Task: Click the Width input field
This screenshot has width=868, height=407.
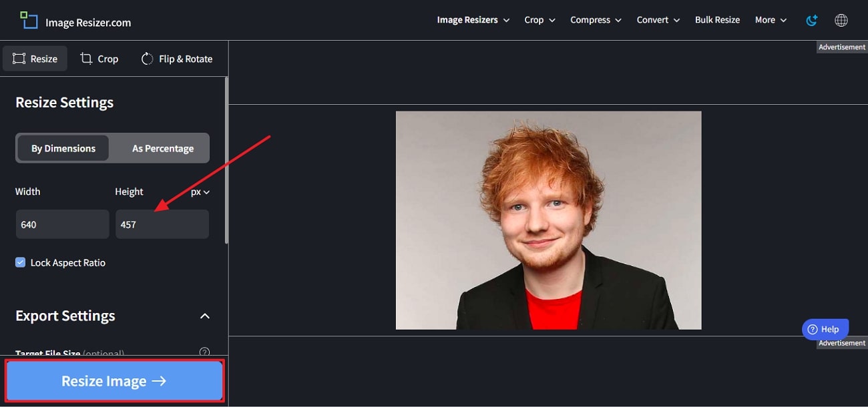Action: coord(62,224)
